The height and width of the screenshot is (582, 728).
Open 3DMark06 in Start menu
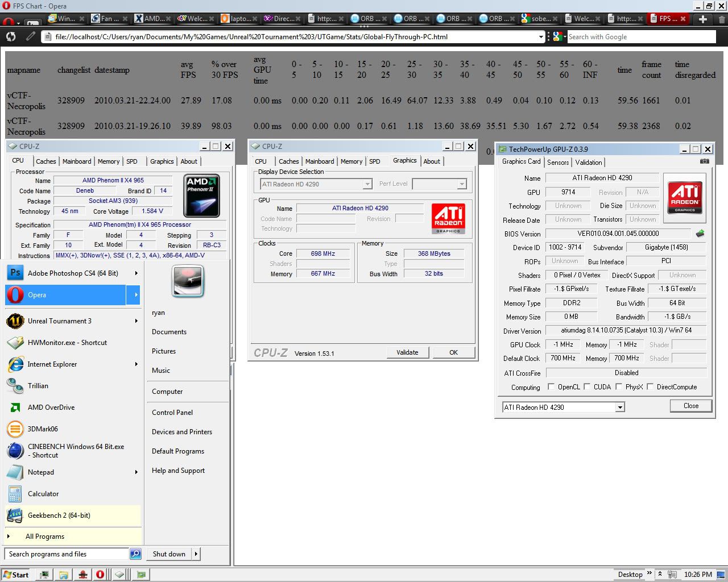click(43, 429)
